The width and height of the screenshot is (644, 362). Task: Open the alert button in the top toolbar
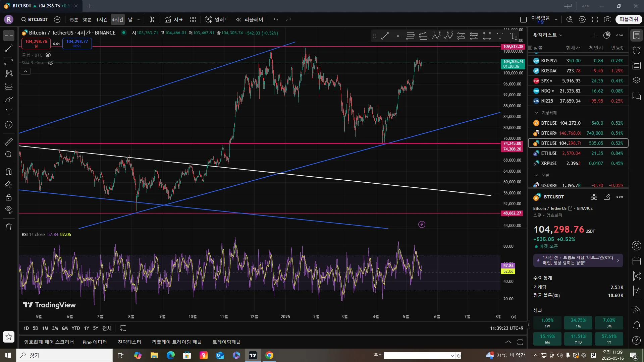(x=217, y=19)
